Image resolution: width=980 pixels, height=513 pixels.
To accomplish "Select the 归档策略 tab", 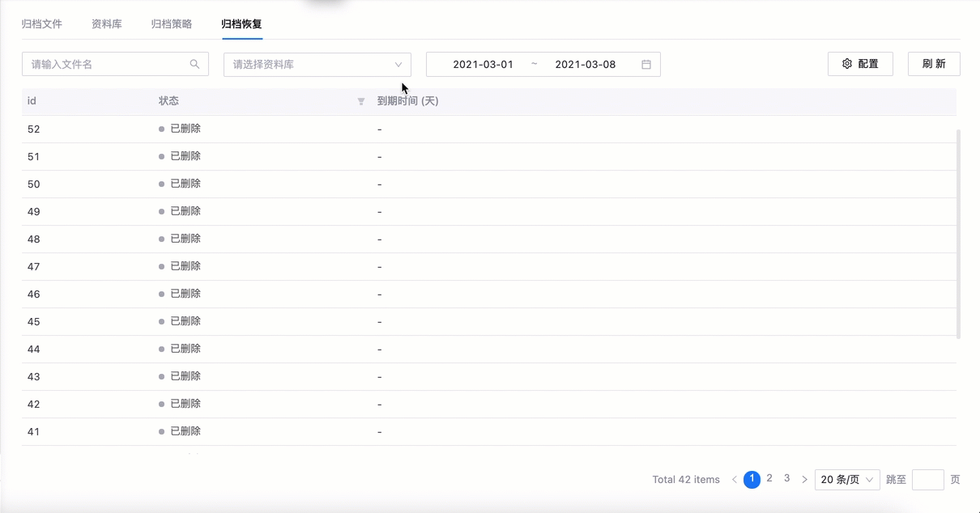I will (172, 23).
